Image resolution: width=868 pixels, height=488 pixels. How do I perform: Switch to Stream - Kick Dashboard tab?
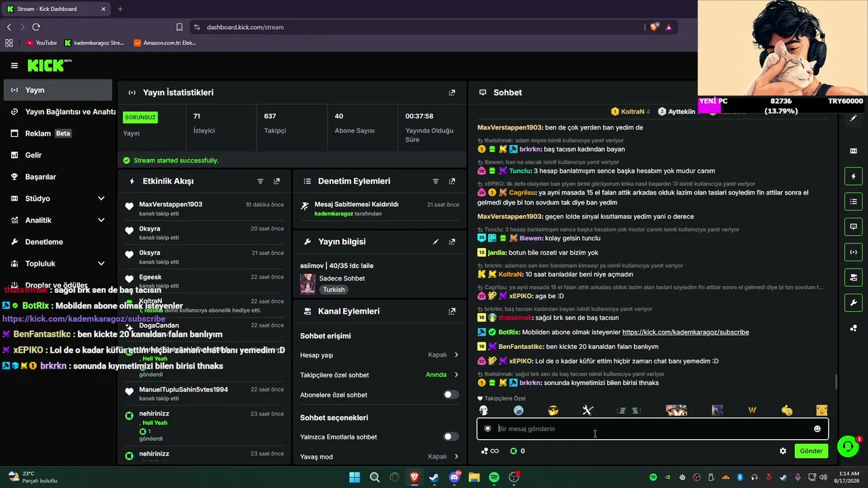click(x=56, y=9)
